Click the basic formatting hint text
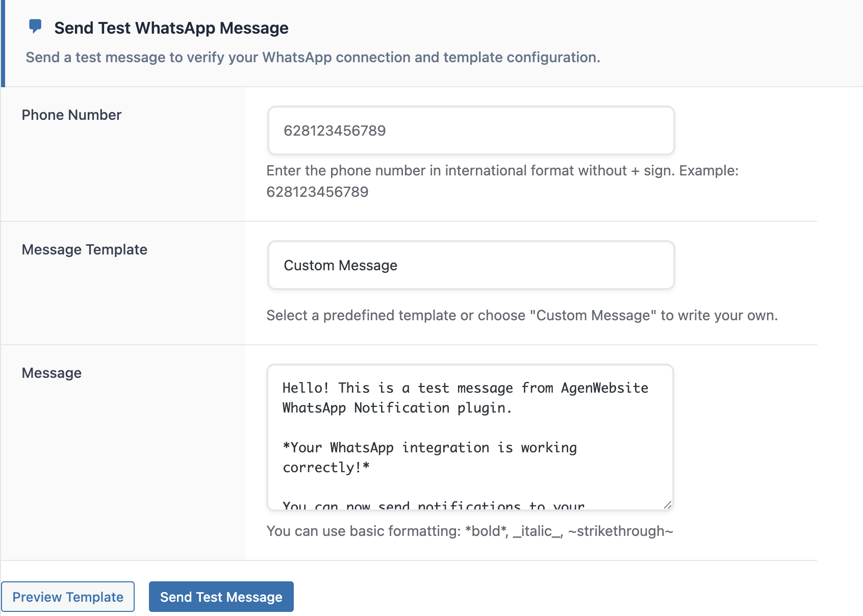 (x=470, y=531)
